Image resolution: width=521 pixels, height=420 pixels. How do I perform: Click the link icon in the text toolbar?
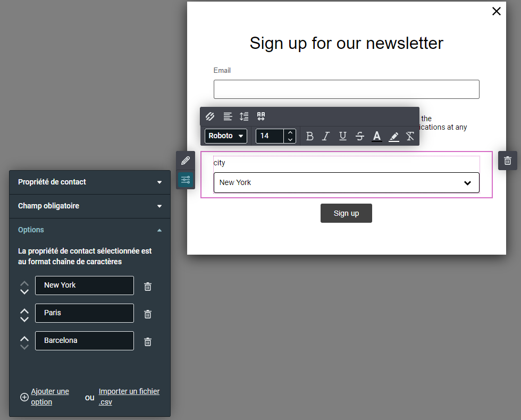210,116
